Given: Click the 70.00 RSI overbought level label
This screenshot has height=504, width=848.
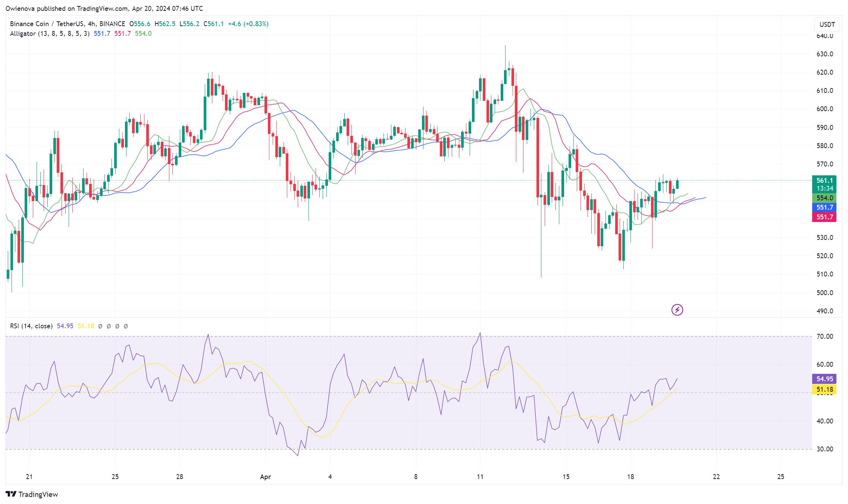Looking at the screenshot, I should coord(824,336).
